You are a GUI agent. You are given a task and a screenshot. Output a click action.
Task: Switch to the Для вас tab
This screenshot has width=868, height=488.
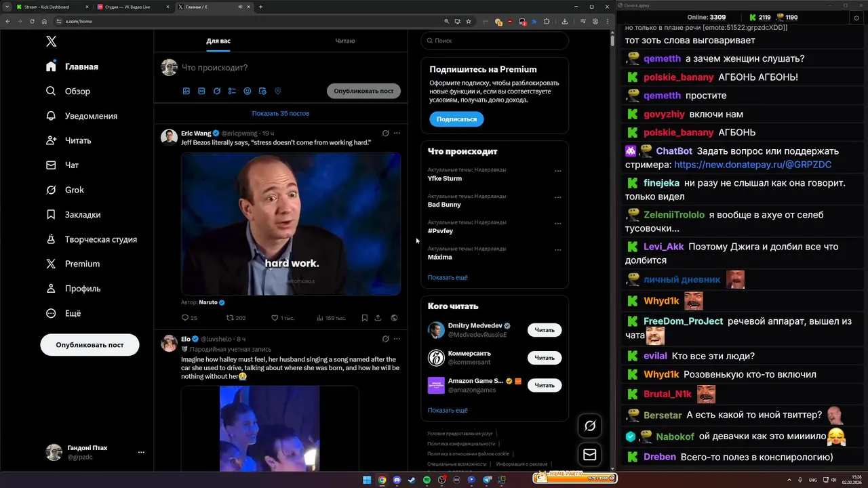tap(218, 41)
